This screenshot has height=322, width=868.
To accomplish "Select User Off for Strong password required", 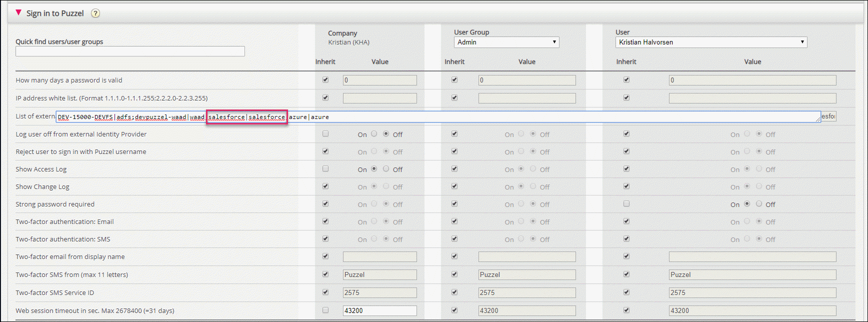I will tap(759, 204).
